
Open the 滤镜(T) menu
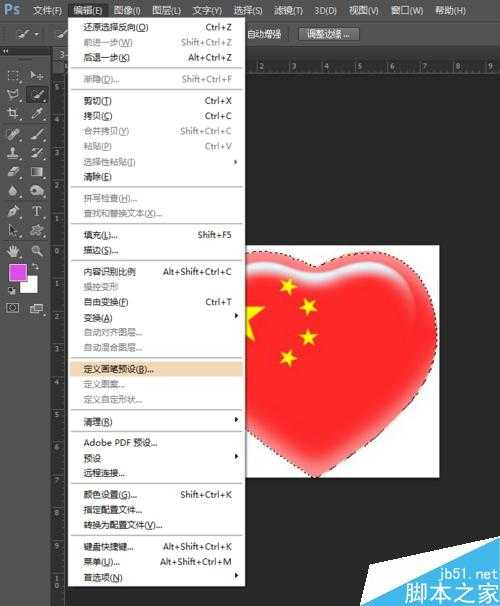coord(288,10)
